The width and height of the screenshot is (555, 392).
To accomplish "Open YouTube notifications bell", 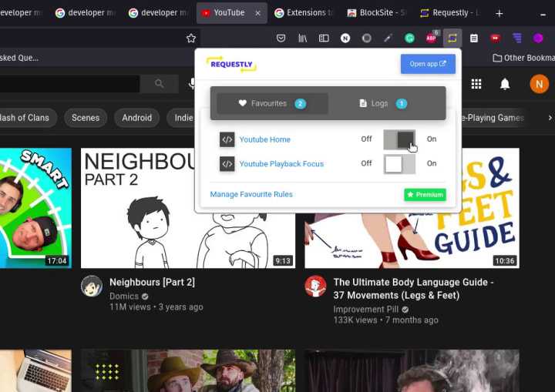I will point(505,84).
